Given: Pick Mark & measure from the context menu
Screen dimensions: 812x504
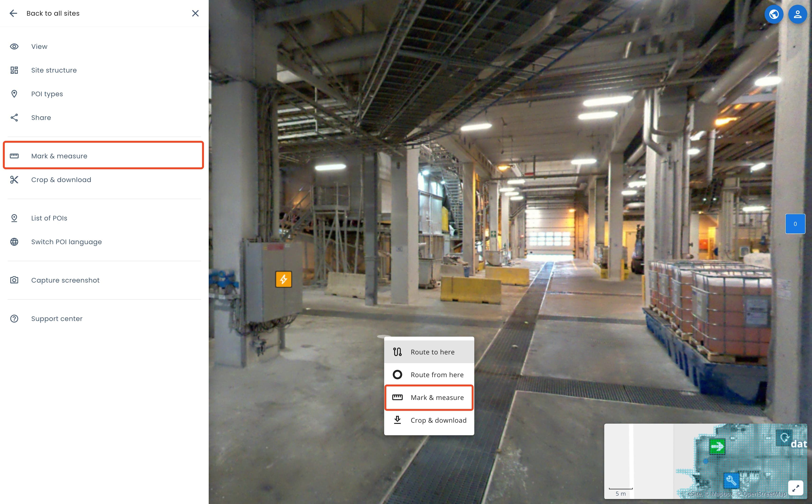Looking at the screenshot, I should 437,397.
